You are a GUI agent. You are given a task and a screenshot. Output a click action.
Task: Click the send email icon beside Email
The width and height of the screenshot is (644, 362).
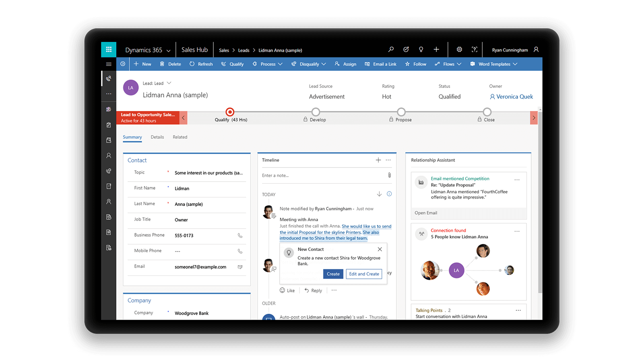pos(240,267)
